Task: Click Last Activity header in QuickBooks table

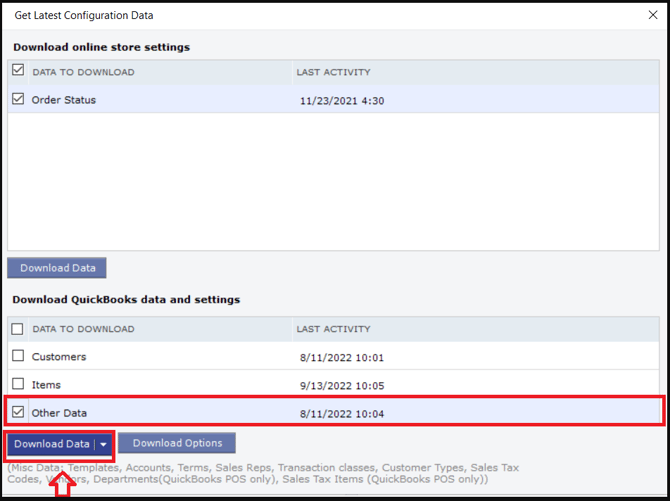Action: pyautogui.click(x=333, y=329)
